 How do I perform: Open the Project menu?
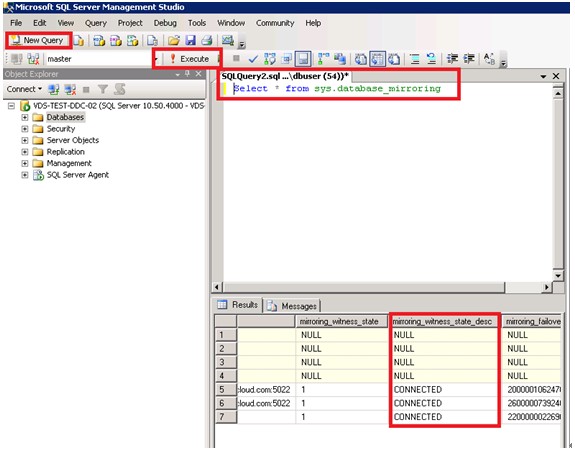[130, 23]
